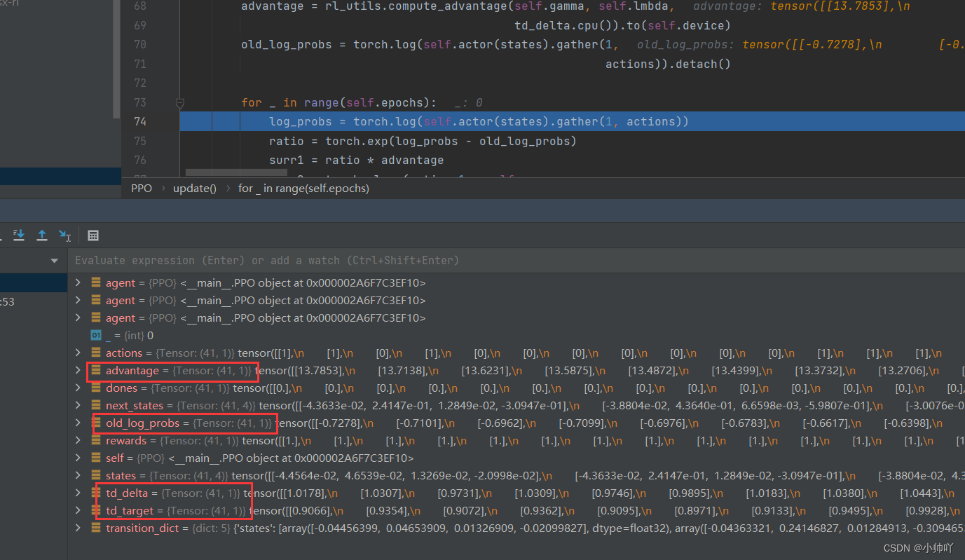Viewport: 965px width, 560px height.
Task: Select the advantage variable name
Action: pyautogui.click(x=132, y=370)
